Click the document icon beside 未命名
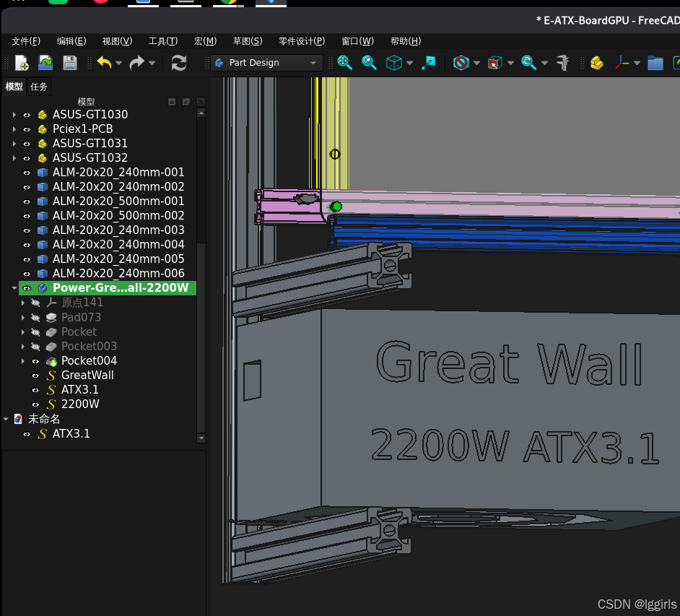 tap(18, 419)
